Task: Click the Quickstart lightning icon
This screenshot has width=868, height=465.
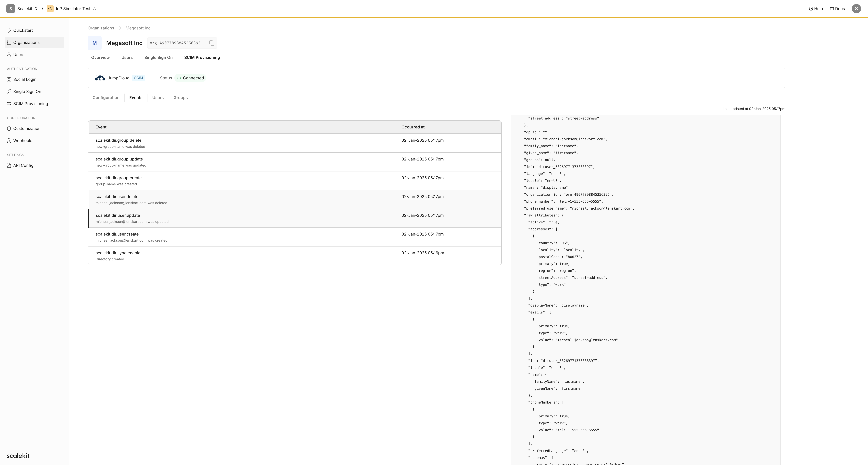Action: coord(9,30)
